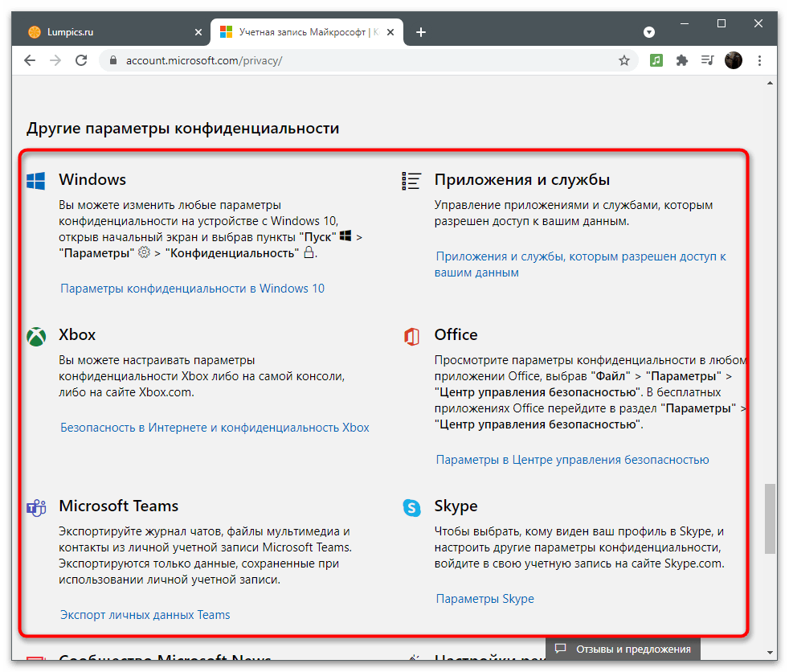Open Экспорт личных данных Teams link
Viewport: 789px width, 672px height.
coord(145,615)
